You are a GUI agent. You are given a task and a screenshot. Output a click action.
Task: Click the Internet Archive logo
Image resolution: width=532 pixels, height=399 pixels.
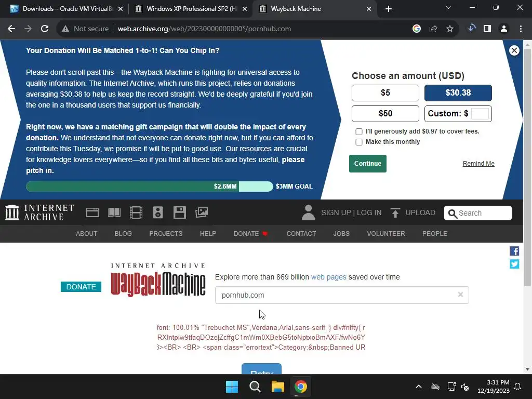(39, 212)
